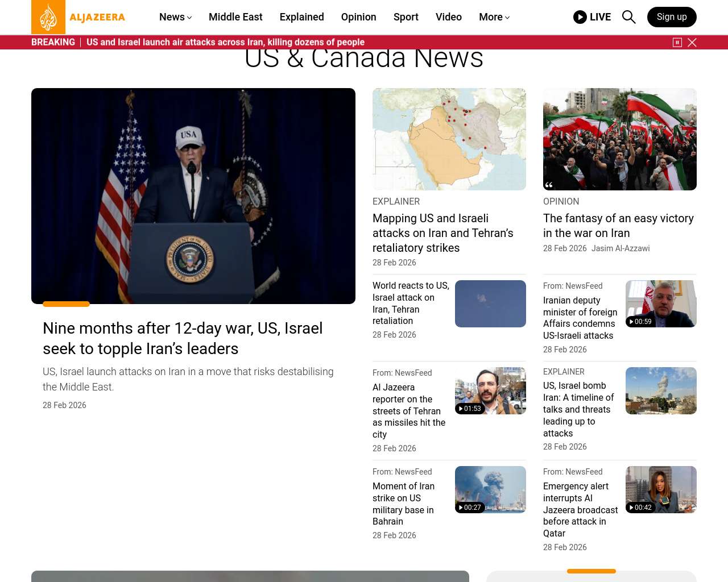This screenshot has width=728, height=582.
Task: Play the 00:42 emergency alert video
Action: (661, 489)
